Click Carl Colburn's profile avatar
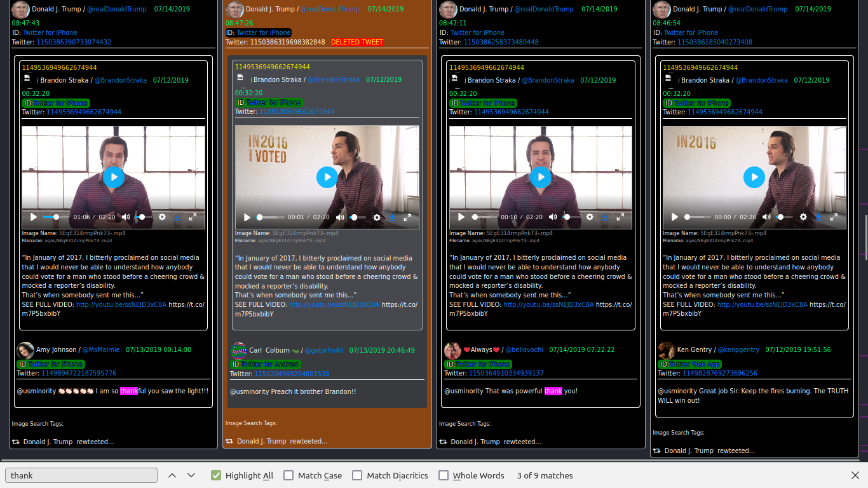The width and height of the screenshot is (868, 488). click(238, 350)
